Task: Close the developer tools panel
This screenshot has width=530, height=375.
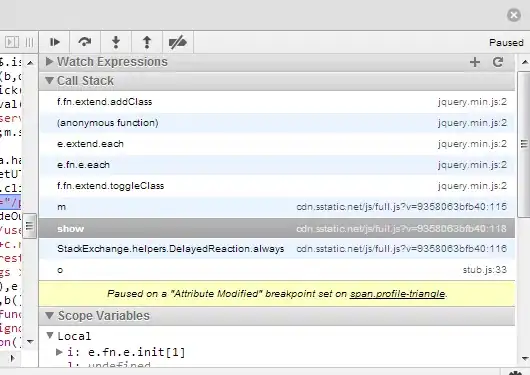Action: click(514, 15)
